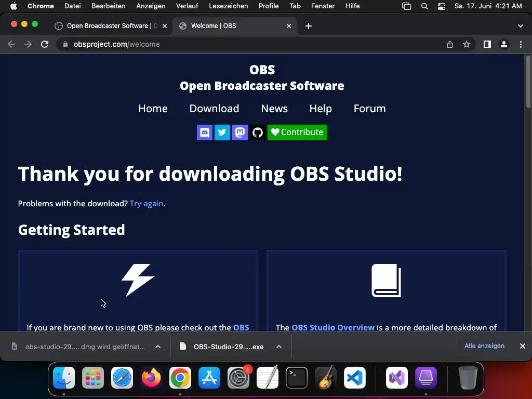Click the book overview icon
532x399 pixels.
(386, 281)
